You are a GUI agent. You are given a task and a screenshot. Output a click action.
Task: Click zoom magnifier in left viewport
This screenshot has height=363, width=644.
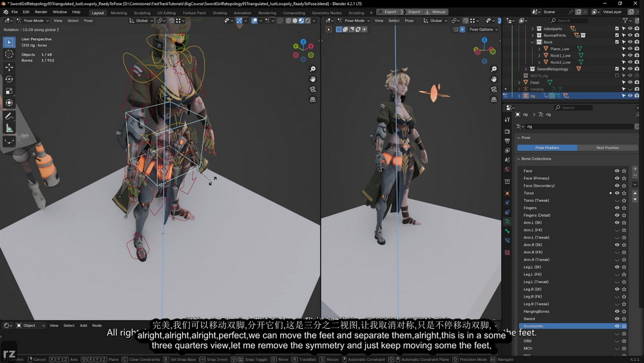point(312,69)
